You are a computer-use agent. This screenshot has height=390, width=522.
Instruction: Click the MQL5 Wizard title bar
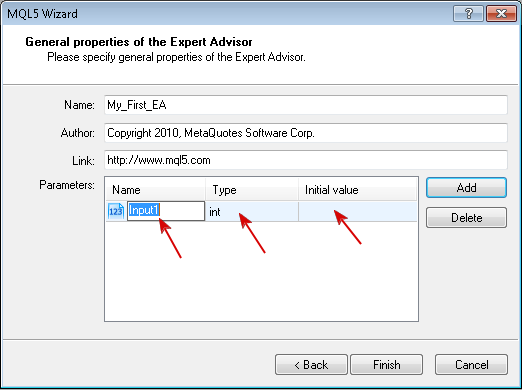tap(227, 14)
